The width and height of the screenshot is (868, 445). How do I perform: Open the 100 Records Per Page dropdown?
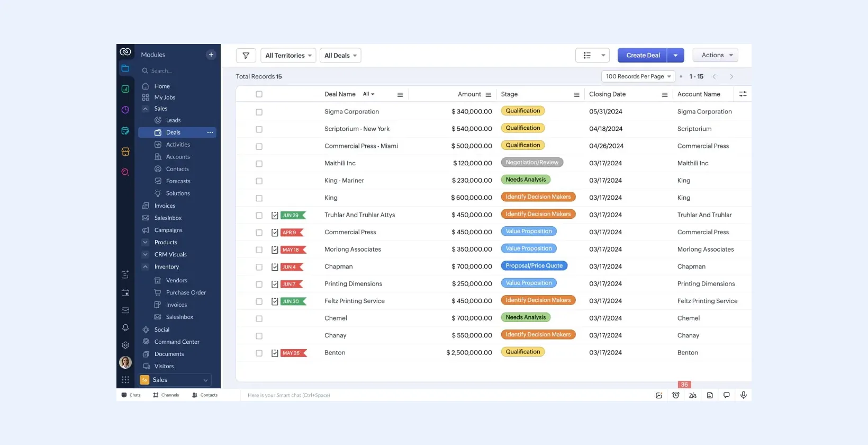coord(638,76)
